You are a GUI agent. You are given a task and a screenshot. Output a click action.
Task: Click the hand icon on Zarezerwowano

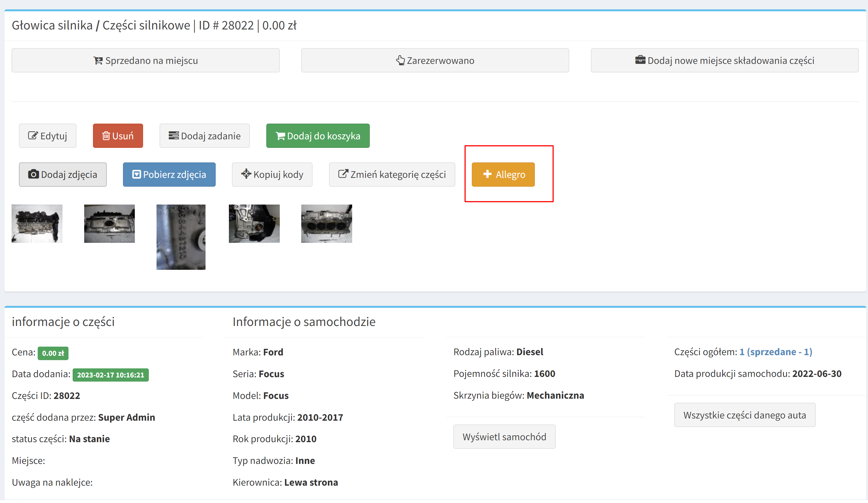point(400,60)
